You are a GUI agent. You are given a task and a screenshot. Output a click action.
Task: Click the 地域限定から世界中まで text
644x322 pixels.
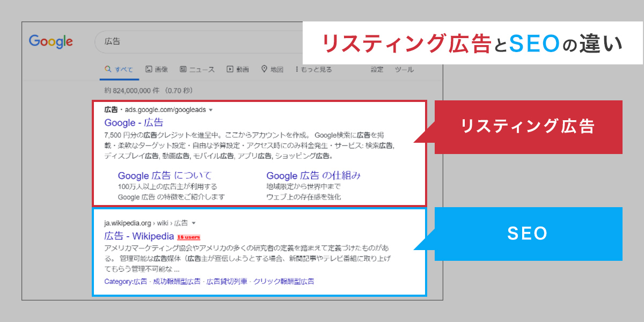[x=303, y=187]
